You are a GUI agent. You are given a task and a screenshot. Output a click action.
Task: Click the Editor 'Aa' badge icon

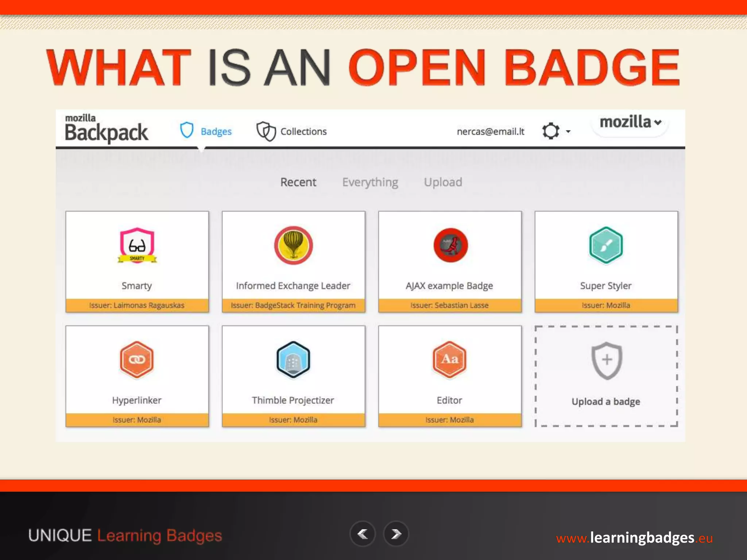pos(449,359)
